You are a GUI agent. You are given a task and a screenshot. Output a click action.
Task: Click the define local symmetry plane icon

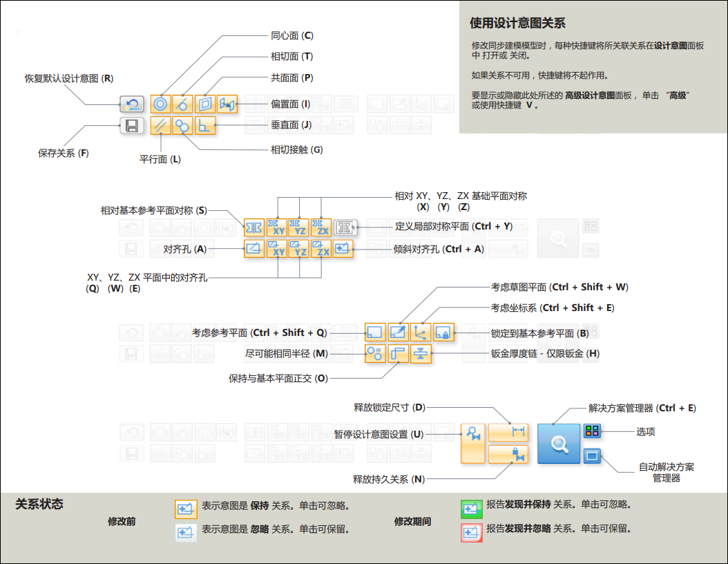[344, 227]
